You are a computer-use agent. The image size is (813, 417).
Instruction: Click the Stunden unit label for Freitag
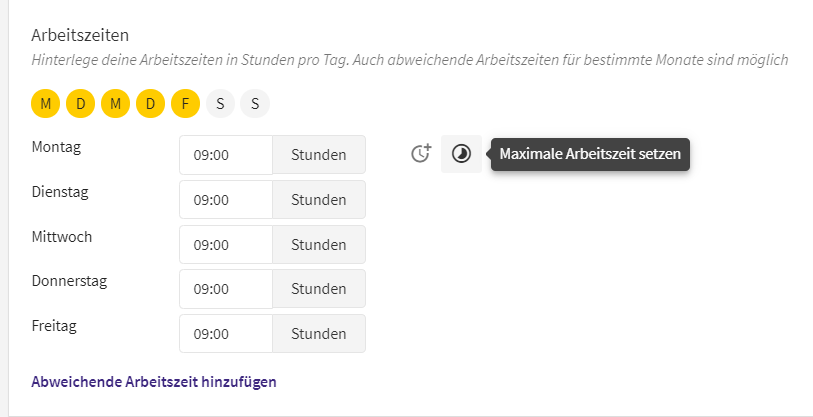(319, 333)
